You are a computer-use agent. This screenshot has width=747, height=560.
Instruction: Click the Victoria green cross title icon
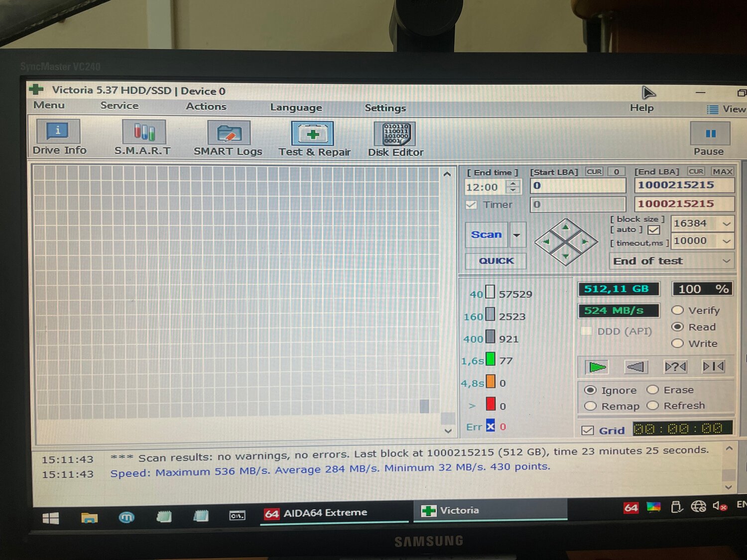[36, 89]
